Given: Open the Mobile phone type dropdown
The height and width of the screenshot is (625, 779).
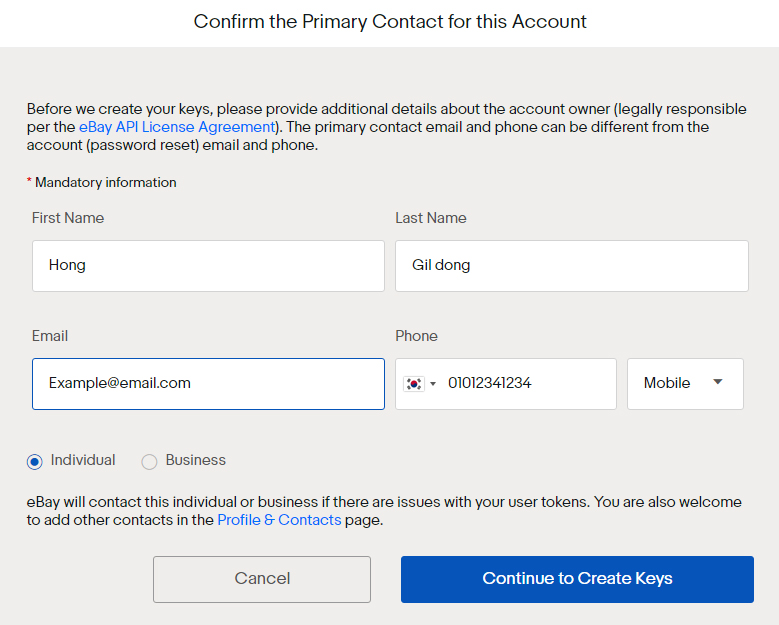Looking at the screenshot, I should point(685,384).
